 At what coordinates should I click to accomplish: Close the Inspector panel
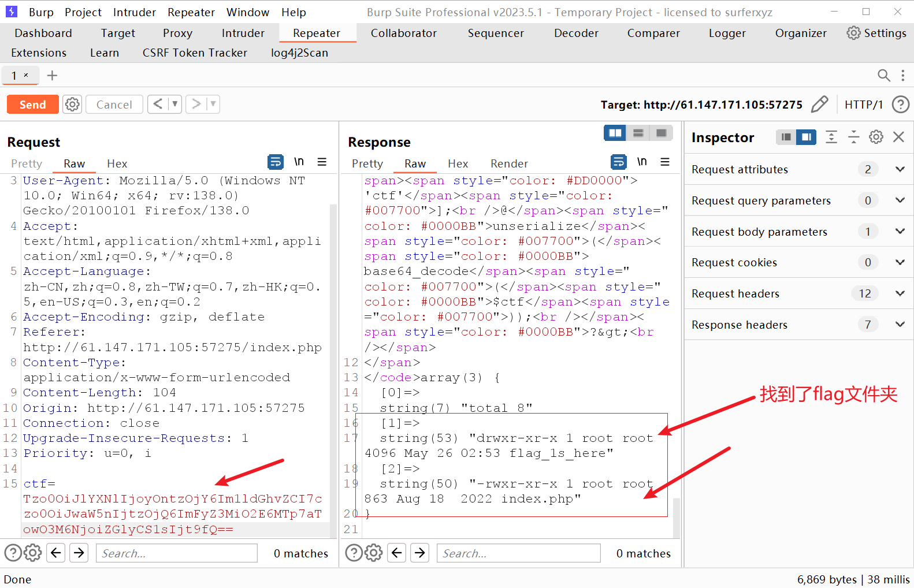(x=898, y=137)
